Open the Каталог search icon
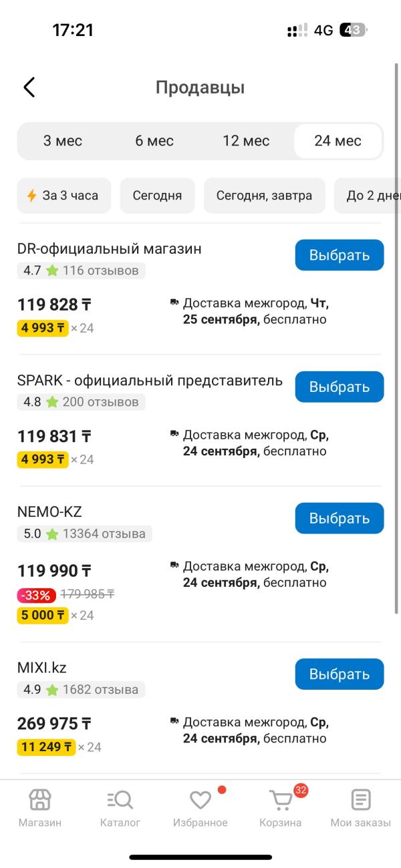The height and width of the screenshot is (868, 401). coord(120,800)
